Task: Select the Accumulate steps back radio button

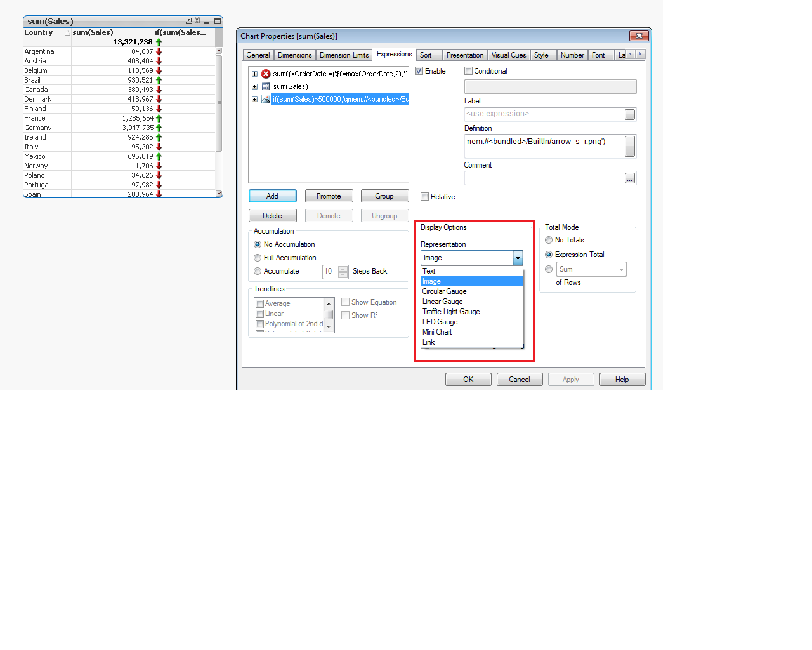Action: 258,271
